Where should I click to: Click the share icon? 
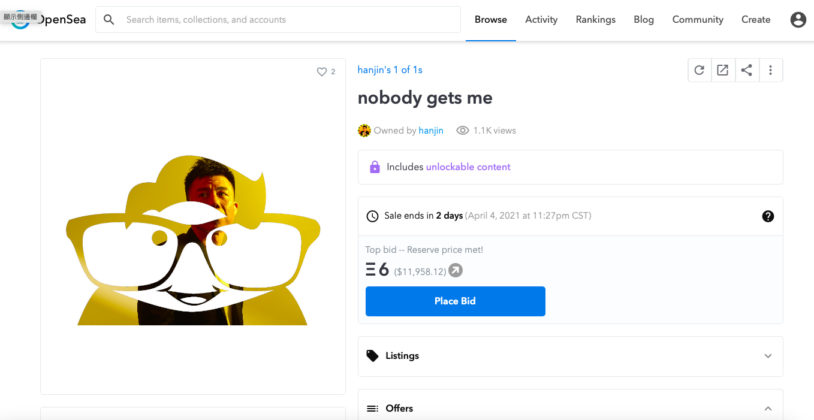tap(747, 70)
